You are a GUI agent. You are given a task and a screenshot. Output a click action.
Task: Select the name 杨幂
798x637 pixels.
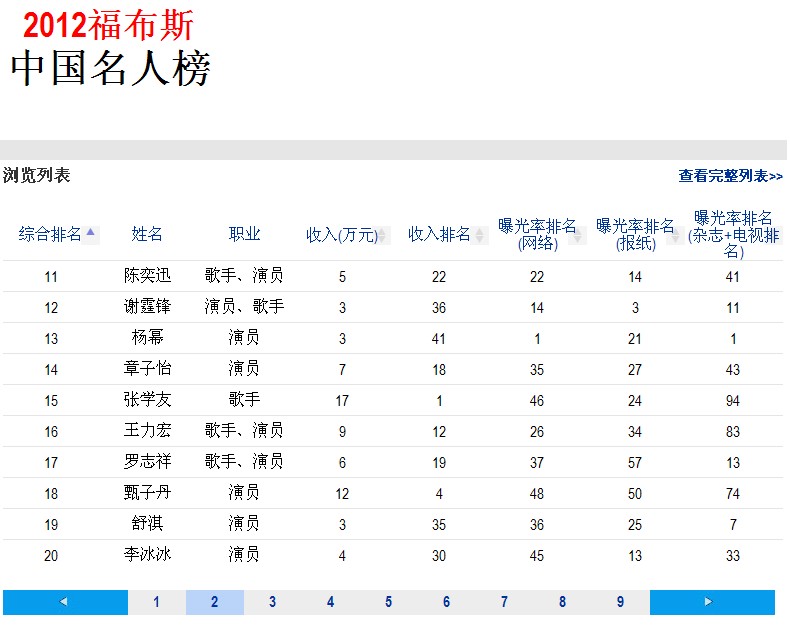147,338
